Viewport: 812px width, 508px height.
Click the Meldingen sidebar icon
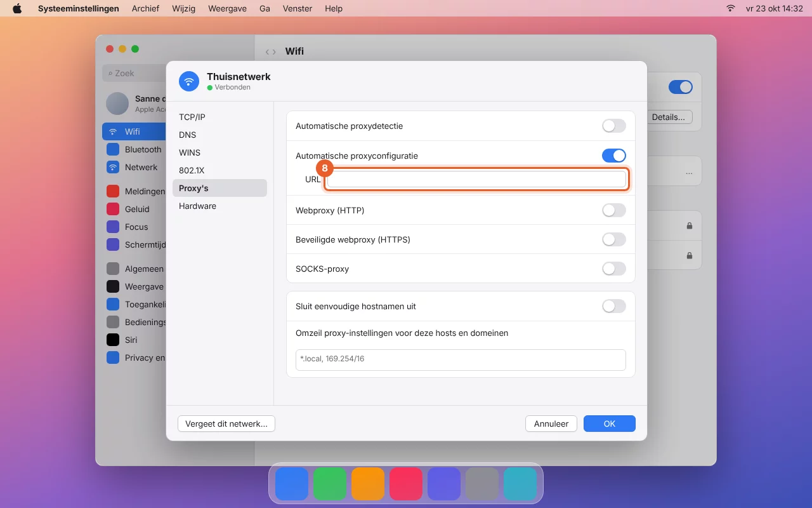[x=113, y=191]
